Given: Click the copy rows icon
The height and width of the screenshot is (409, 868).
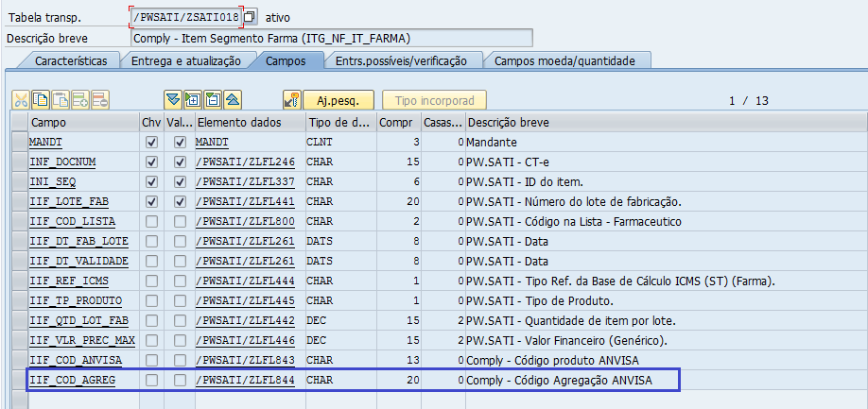Looking at the screenshot, I should [x=41, y=100].
